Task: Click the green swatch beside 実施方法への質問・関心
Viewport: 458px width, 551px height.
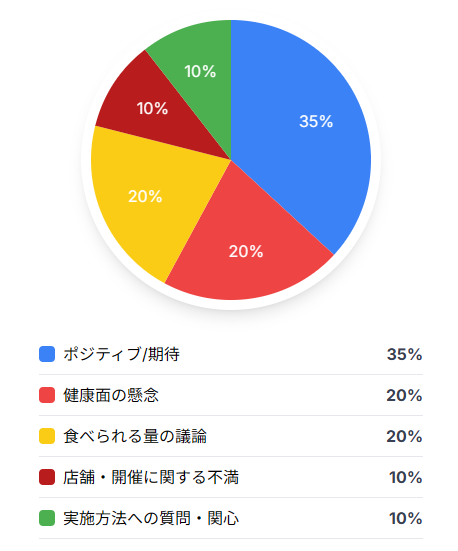Action: coord(47,518)
